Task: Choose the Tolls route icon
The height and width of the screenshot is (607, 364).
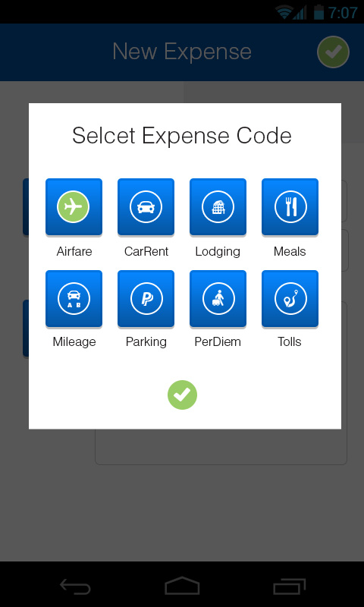Action: pos(290,299)
